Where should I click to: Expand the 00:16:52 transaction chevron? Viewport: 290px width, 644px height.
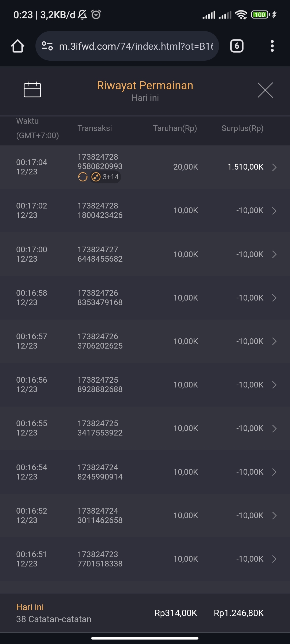(274, 515)
